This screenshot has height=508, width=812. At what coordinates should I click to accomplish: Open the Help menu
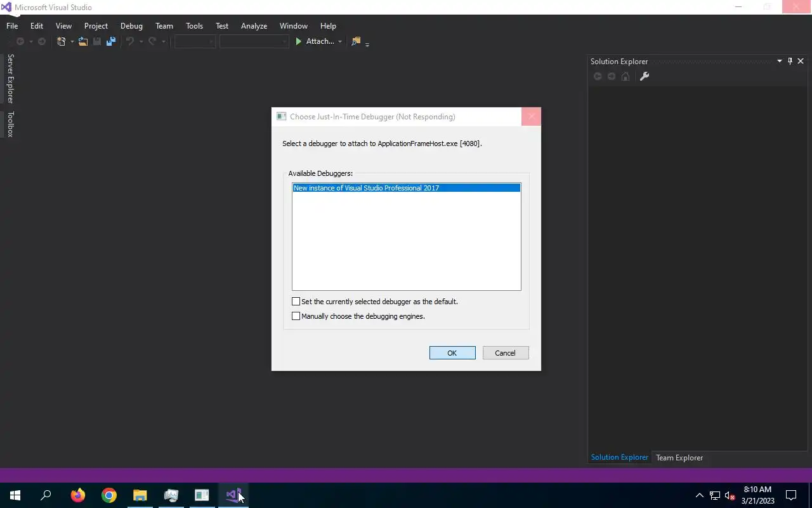coord(328,26)
